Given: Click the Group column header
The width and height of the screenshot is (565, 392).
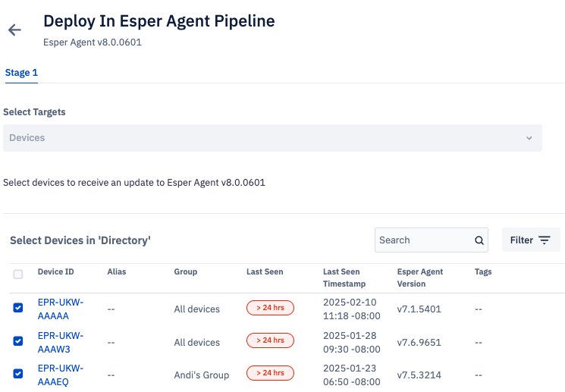Looking at the screenshot, I should click(186, 272).
